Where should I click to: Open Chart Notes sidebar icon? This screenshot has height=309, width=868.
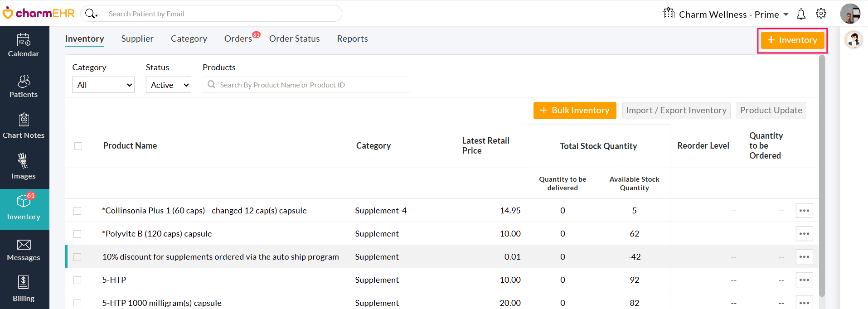tap(24, 127)
